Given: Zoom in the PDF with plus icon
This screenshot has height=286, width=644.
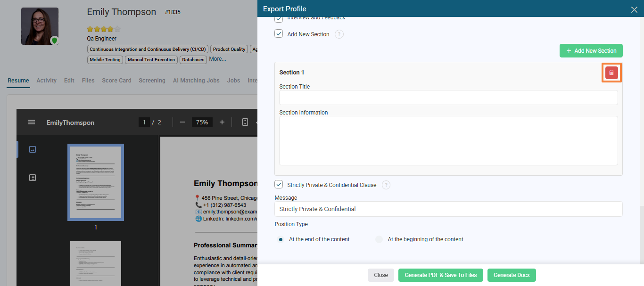Looking at the screenshot, I should click(222, 122).
